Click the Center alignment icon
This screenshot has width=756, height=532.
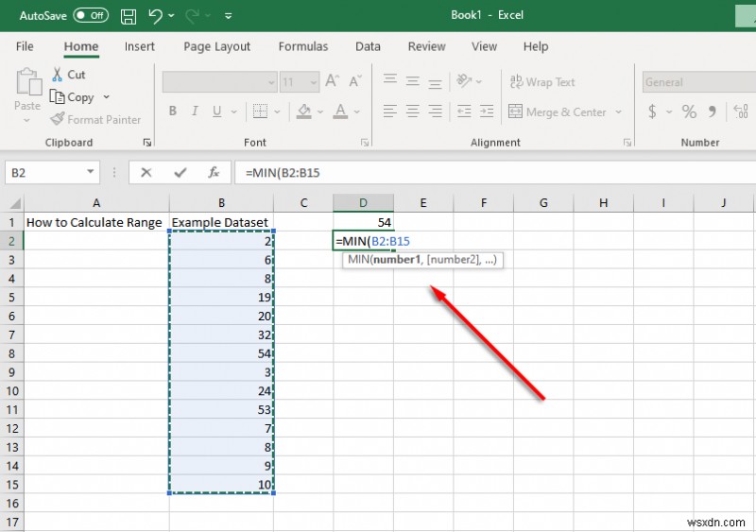(x=413, y=112)
